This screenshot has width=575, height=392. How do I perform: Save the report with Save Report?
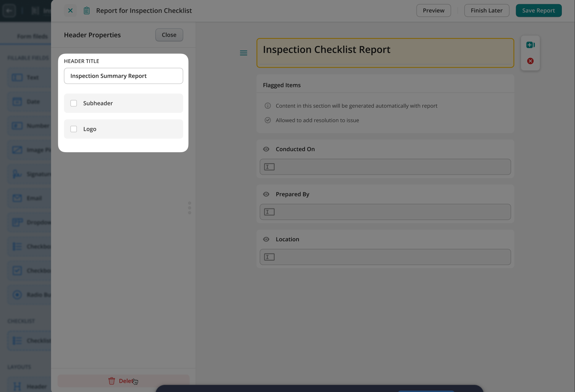click(x=538, y=11)
